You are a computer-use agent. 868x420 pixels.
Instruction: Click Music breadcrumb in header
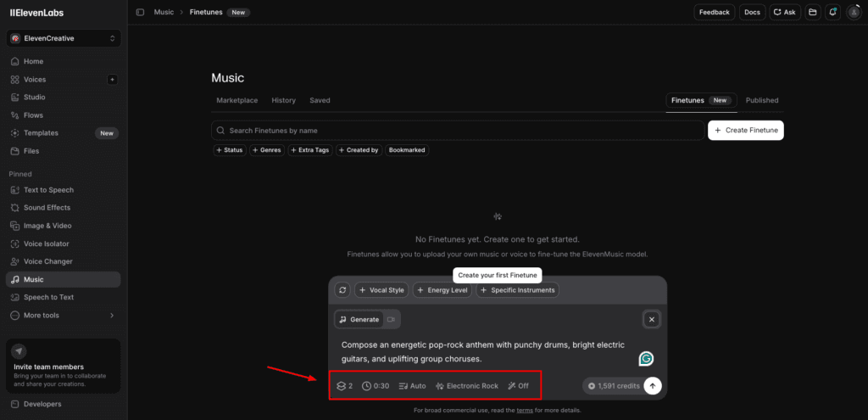point(164,12)
